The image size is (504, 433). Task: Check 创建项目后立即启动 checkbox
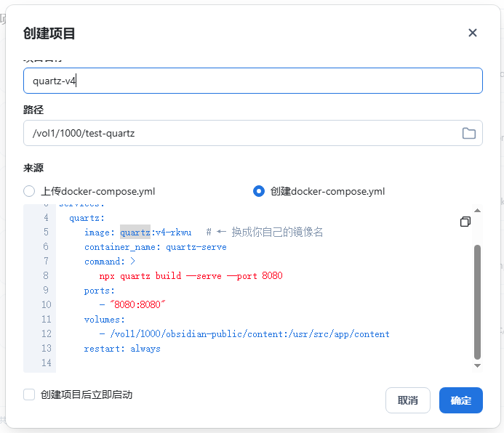pyautogui.click(x=29, y=394)
